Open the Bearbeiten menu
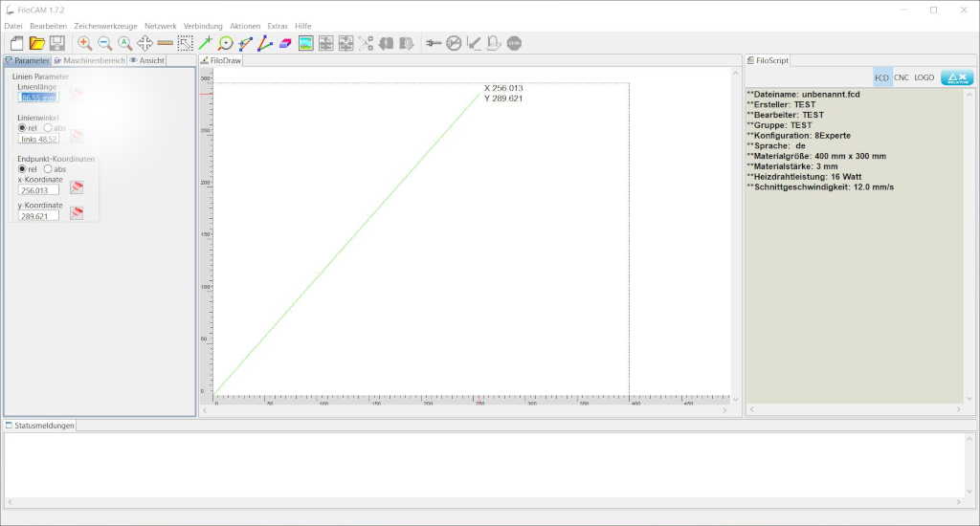The width and height of the screenshot is (980, 526). click(48, 26)
